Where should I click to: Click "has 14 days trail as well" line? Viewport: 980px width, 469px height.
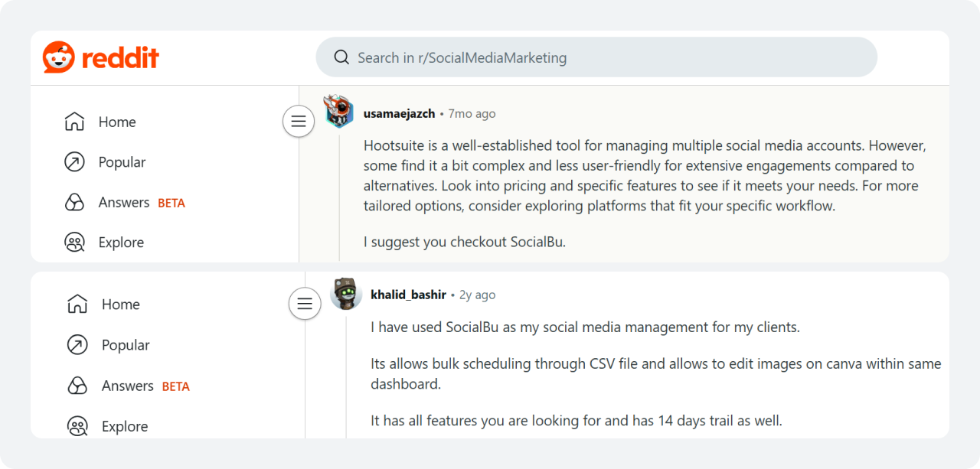click(x=577, y=420)
